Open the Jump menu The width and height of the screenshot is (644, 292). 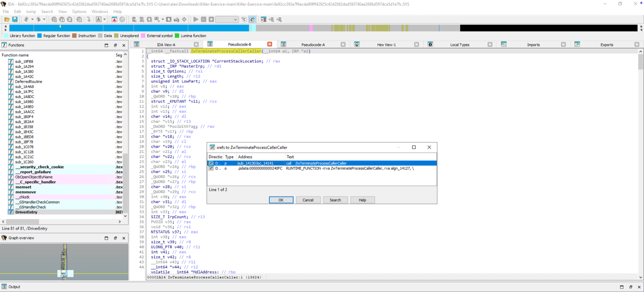point(31,11)
